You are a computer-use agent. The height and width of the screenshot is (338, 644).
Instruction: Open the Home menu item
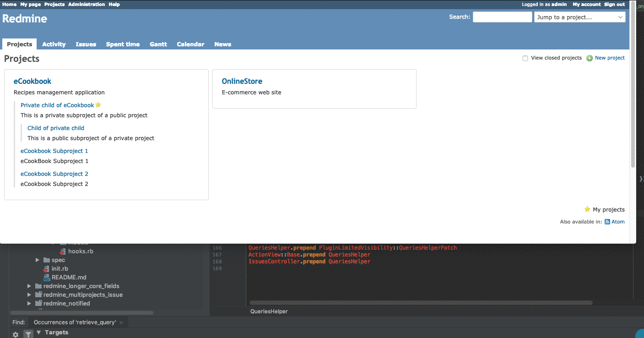click(x=9, y=4)
